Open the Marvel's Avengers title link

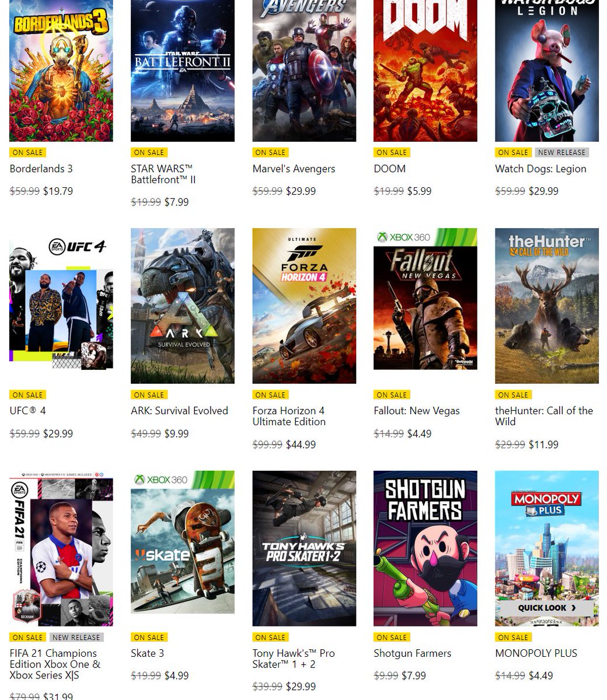point(294,169)
